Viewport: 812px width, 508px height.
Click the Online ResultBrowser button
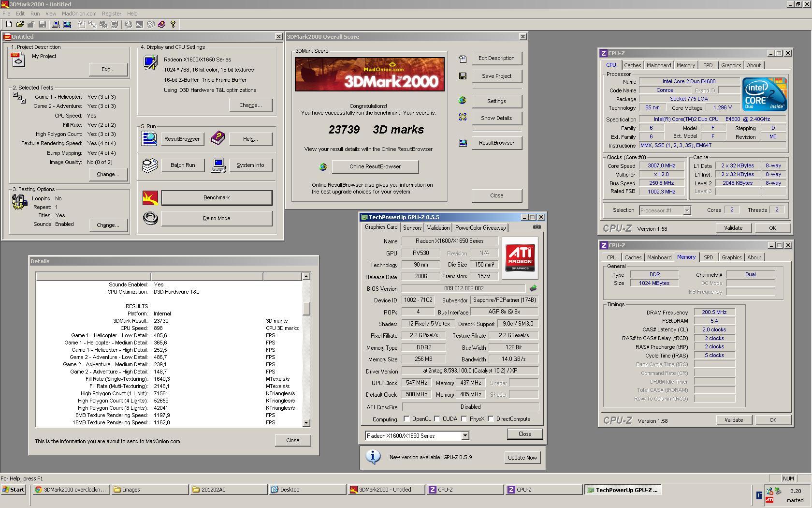(375, 166)
